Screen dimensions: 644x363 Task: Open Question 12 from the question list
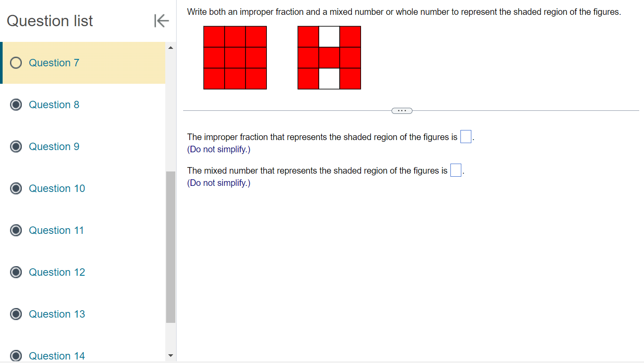pos(57,272)
